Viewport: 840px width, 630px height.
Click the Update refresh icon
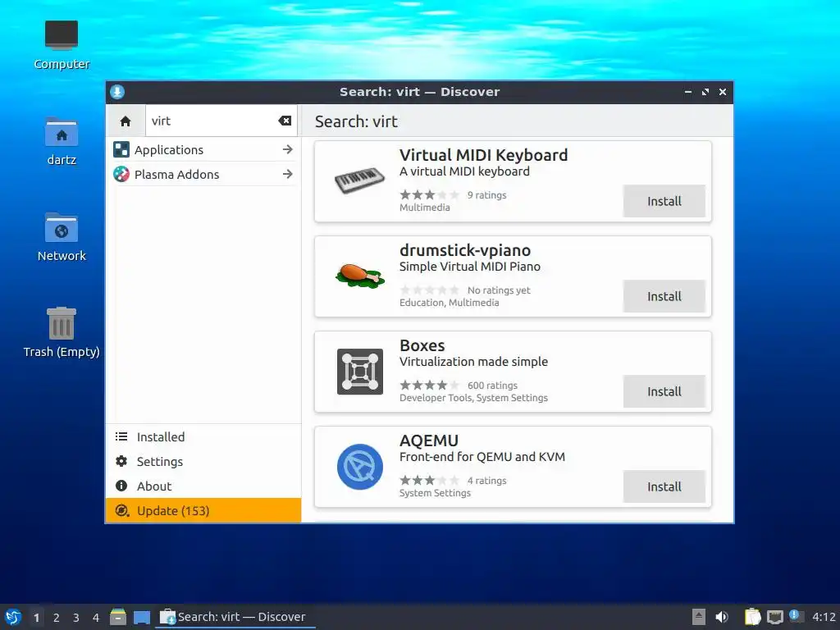click(122, 510)
